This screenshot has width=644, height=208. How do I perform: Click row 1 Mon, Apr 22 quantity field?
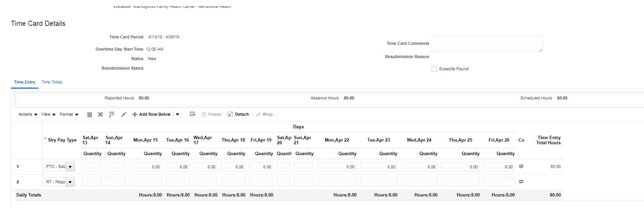coord(337,167)
